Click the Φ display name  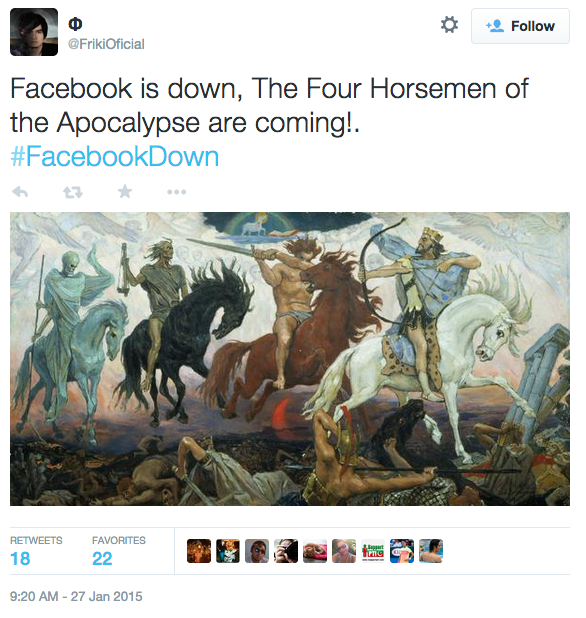pos(75,24)
